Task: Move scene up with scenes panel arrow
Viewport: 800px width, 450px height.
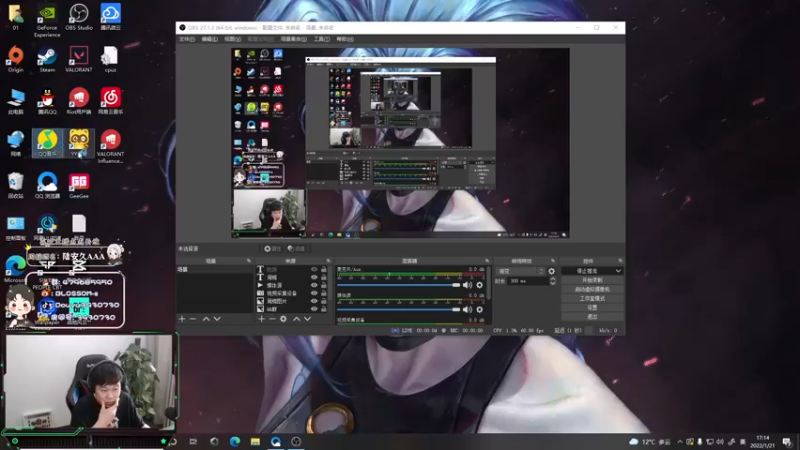Action: coord(206,319)
